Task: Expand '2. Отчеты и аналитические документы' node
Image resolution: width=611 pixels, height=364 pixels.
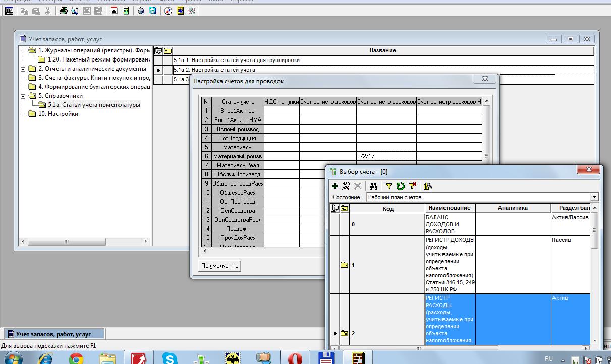Action: [23, 69]
